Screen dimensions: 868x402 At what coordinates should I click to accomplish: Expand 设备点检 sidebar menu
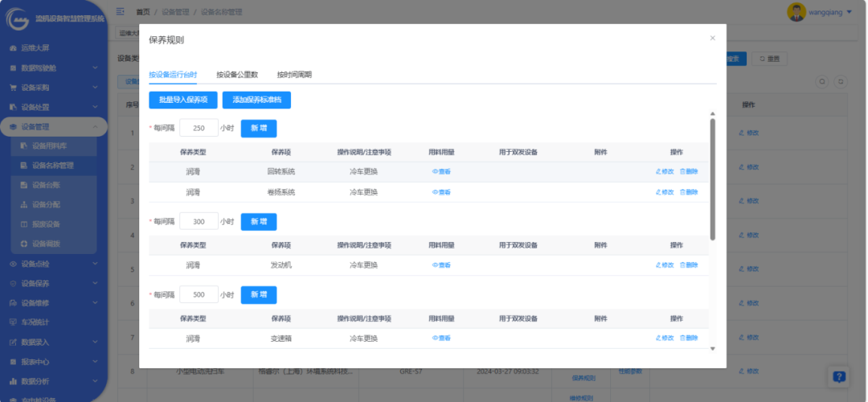53,264
